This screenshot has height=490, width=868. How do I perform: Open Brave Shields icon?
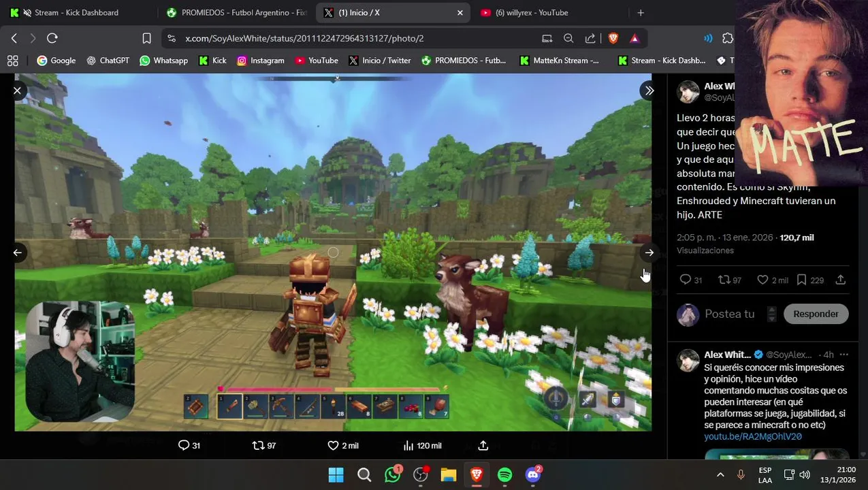tap(613, 39)
